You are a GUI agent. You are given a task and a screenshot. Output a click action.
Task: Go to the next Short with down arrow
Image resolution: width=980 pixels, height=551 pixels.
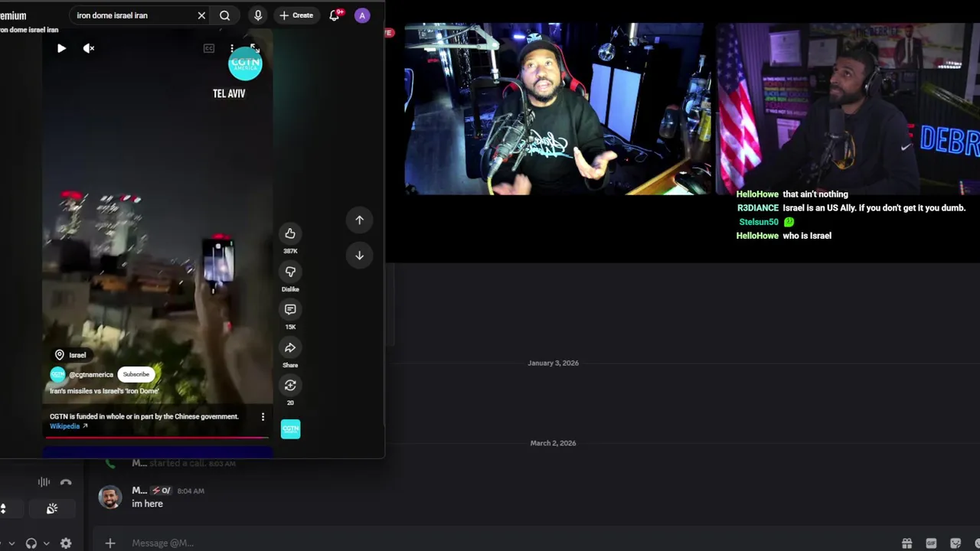pyautogui.click(x=359, y=255)
